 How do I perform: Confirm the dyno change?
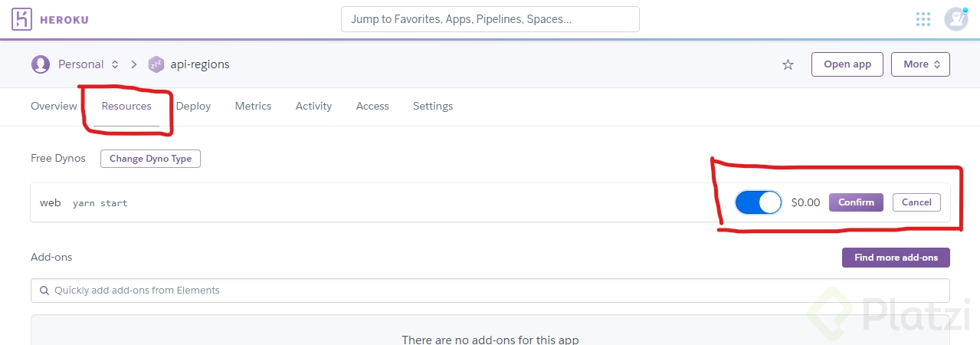(856, 202)
